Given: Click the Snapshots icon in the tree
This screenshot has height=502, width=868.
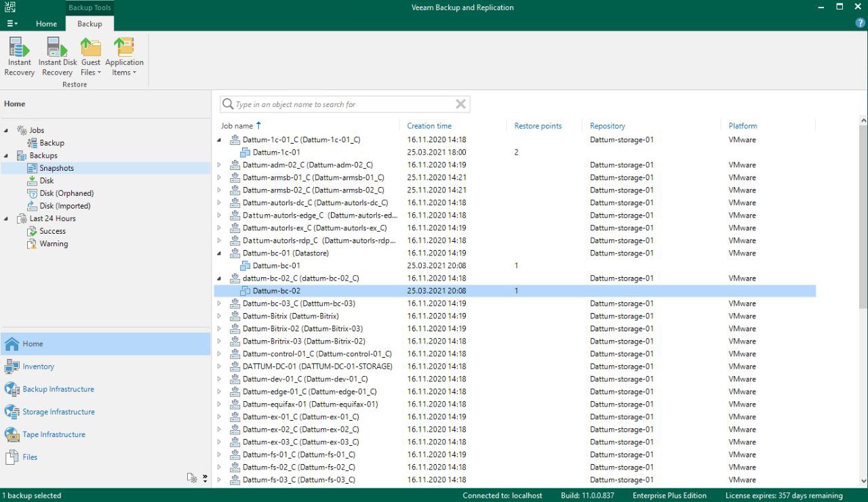Looking at the screenshot, I should click(x=33, y=168).
